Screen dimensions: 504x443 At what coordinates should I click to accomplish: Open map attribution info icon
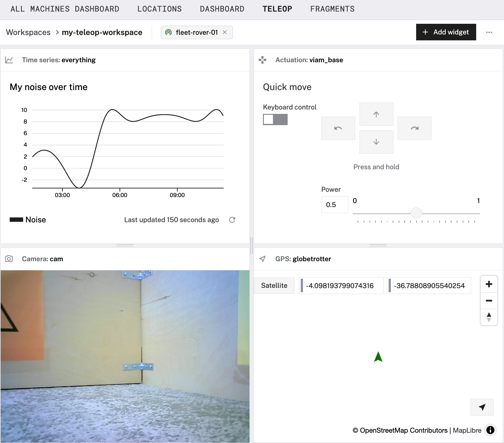click(x=490, y=430)
